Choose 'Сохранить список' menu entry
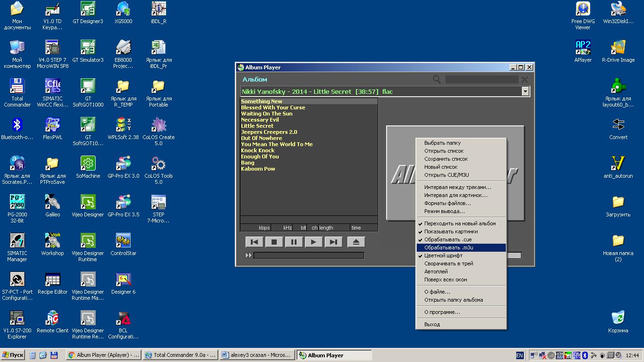Image resolution: width=644 pixels, height=362 pixels. [x=461, y=159]
